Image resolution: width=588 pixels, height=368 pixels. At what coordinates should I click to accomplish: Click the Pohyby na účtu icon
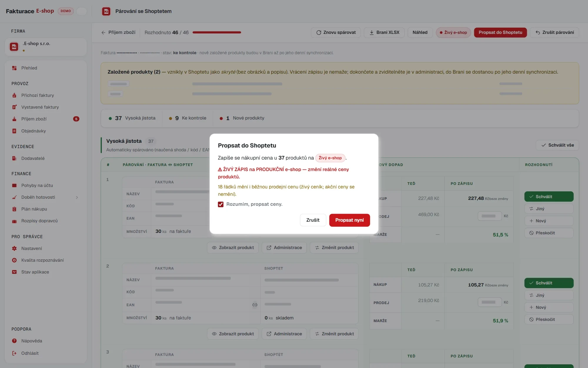[14, 185]
